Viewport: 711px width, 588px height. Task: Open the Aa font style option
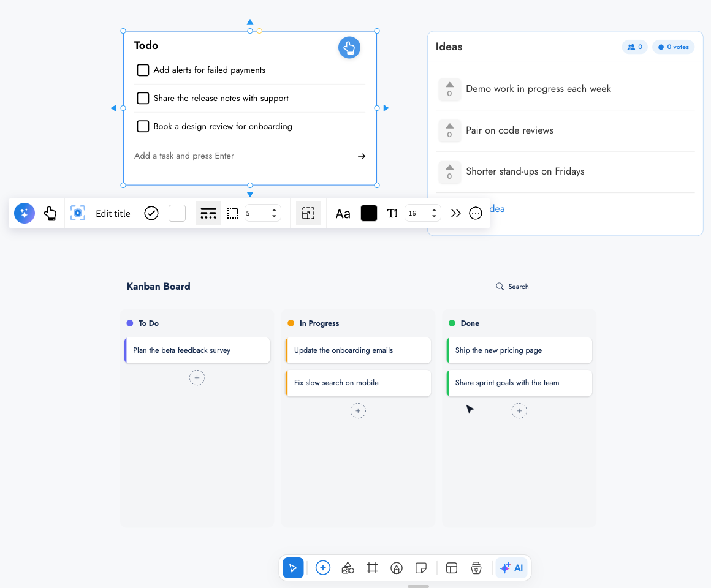[343, 214]
